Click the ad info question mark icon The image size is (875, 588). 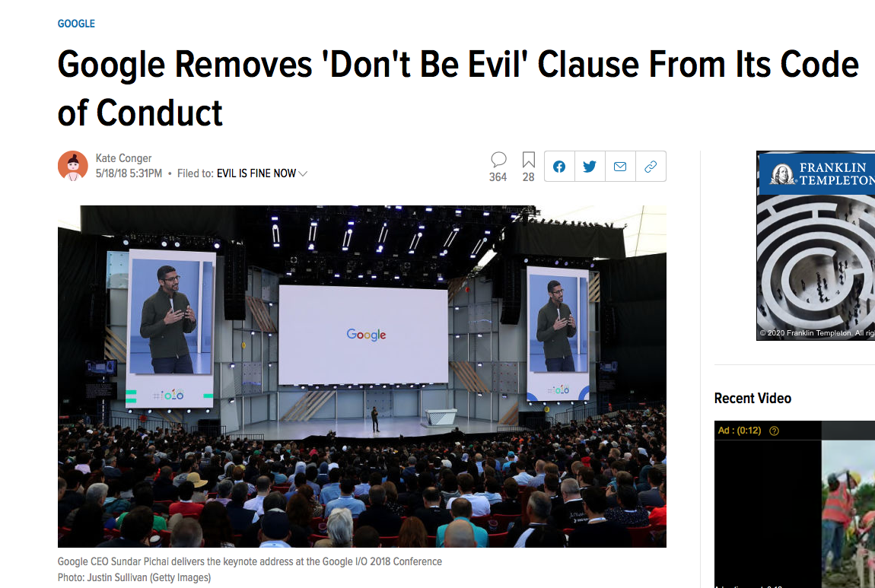774,431
